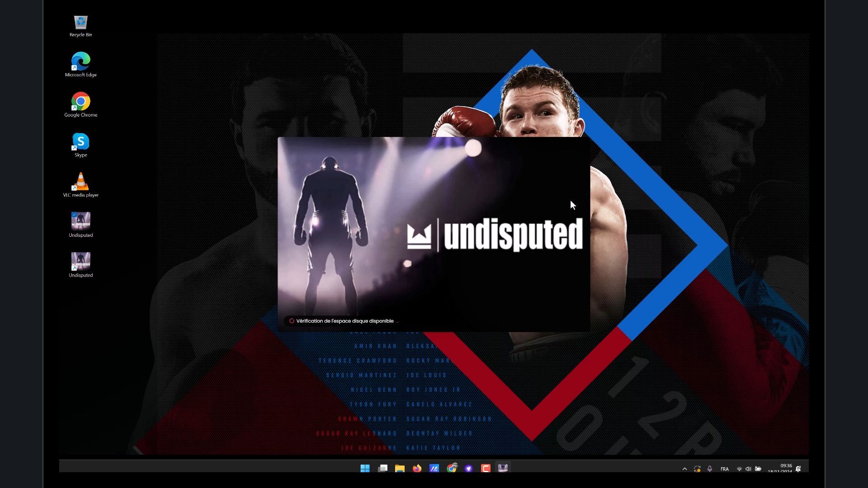Show hidden system tray icons
This screenshot has width=868, height=488.
tap(684, 469)
